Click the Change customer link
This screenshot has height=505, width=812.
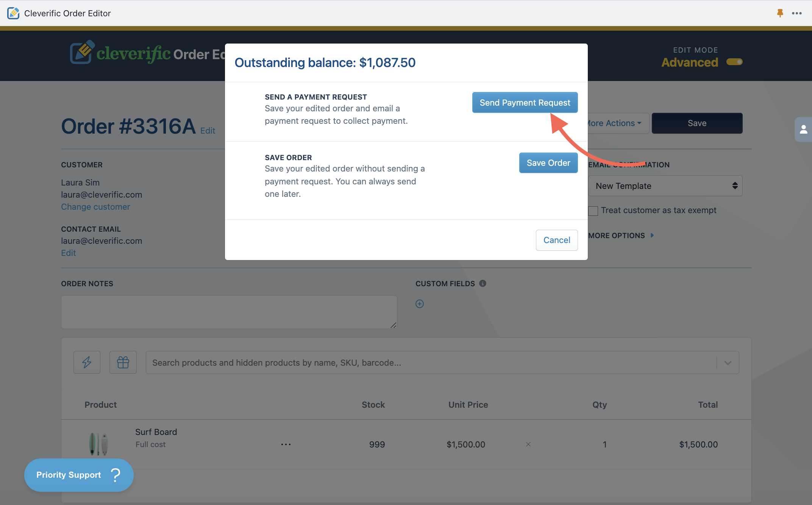click(95, 207)
